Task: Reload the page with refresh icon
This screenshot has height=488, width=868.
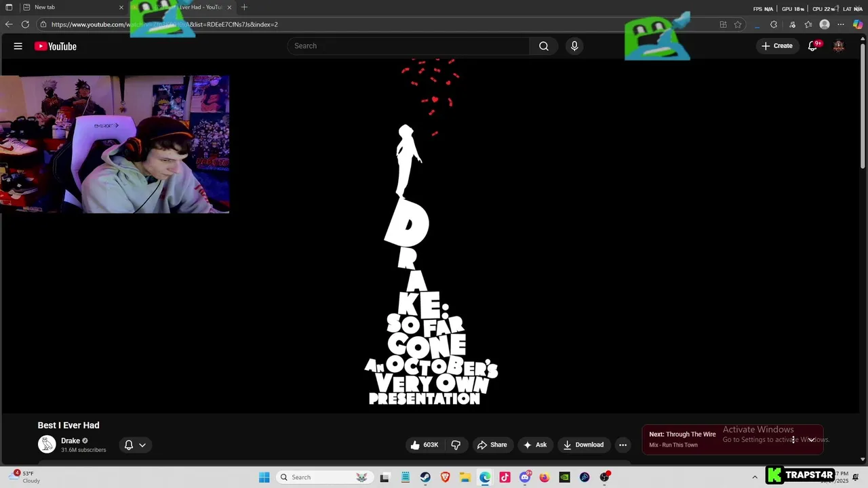Action: coord(25,24)
